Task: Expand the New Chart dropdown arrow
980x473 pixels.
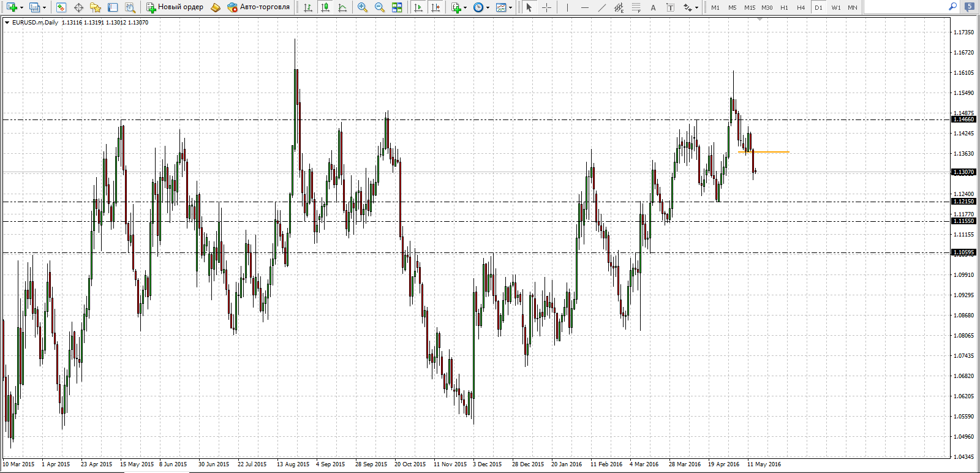Action: [22, 7]
